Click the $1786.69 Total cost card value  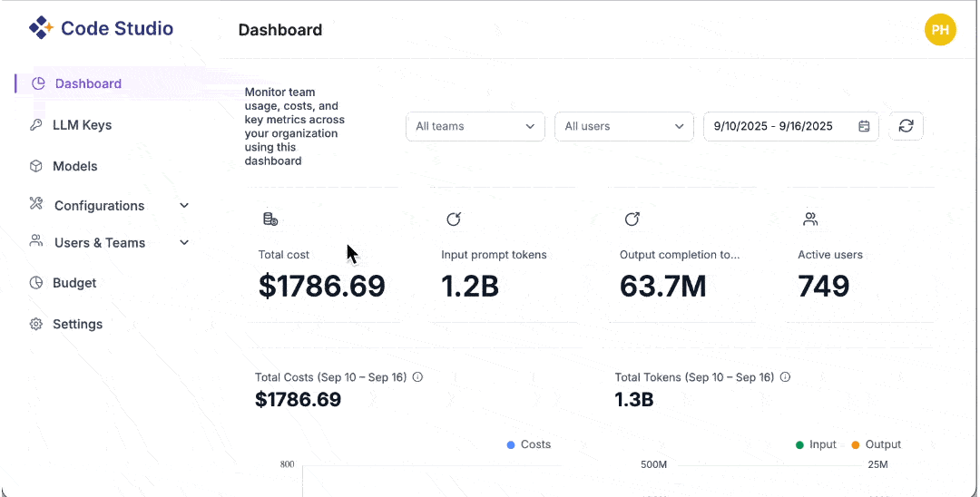322,286
